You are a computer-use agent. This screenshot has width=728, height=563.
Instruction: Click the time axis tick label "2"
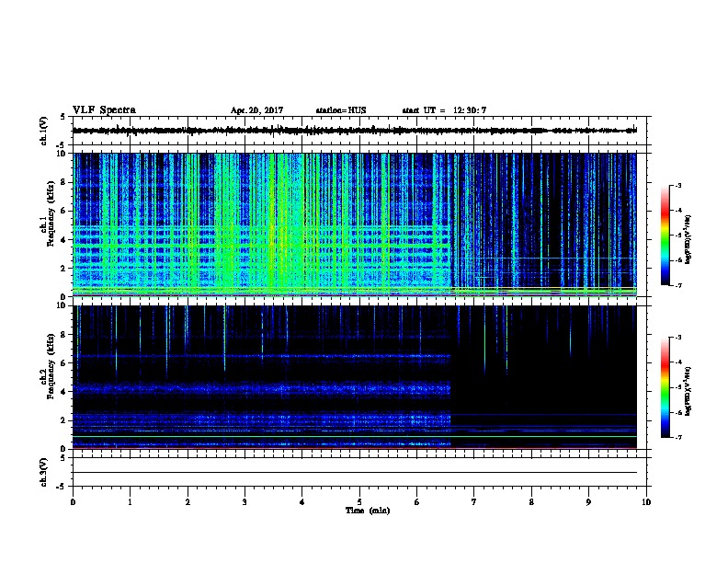coord(188,502)
